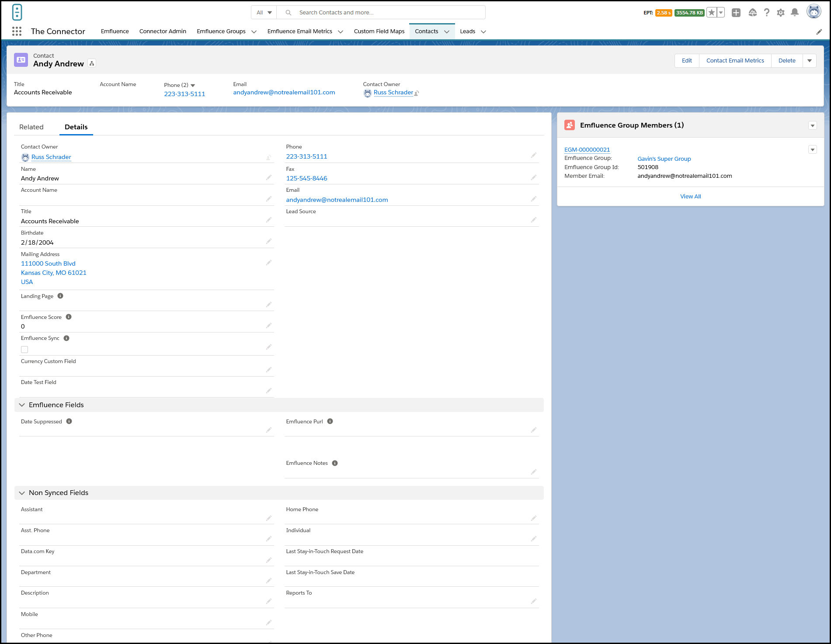Show Emfluence Notes help info icon
Image resolution: width=831 pixels, height=644 pixels.
(x=335, y=463)
